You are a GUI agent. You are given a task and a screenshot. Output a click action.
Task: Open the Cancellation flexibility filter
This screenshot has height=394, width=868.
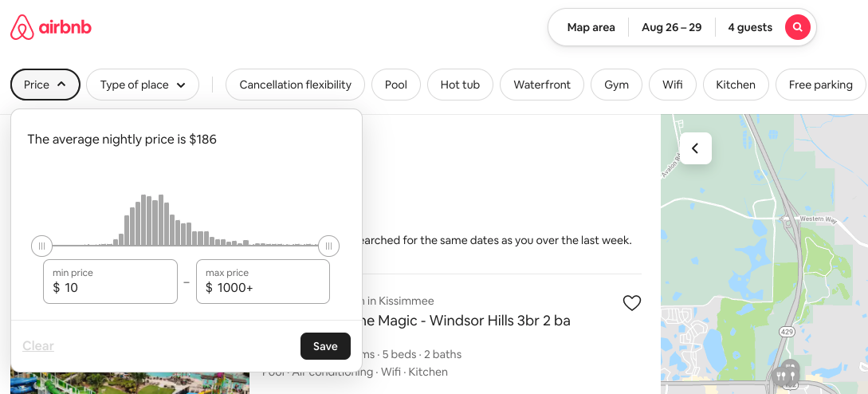point(295,85)
